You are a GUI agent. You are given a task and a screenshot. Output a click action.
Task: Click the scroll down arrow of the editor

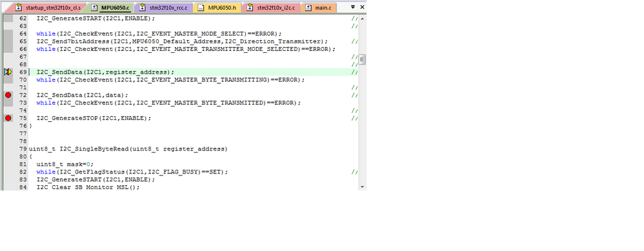point(362,186)
